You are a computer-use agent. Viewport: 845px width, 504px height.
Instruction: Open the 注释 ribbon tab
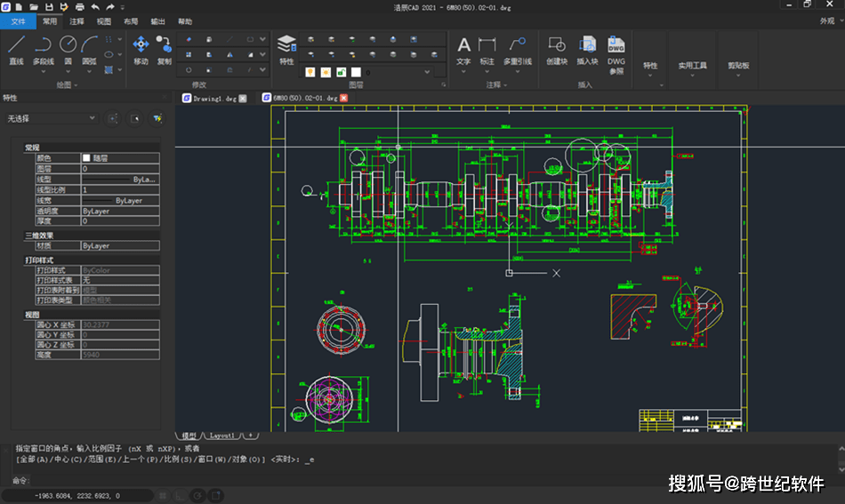[x=76, y=20]
